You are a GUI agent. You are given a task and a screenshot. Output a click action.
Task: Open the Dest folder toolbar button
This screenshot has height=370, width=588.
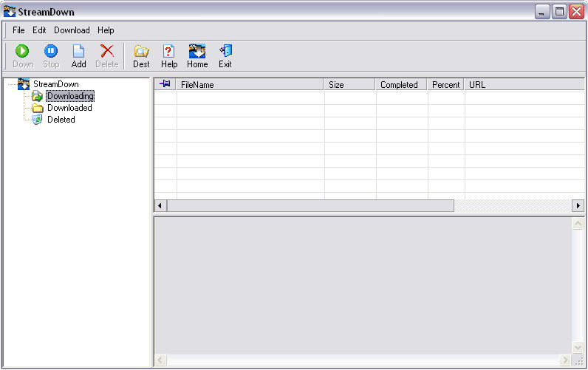tap(141, 56)
